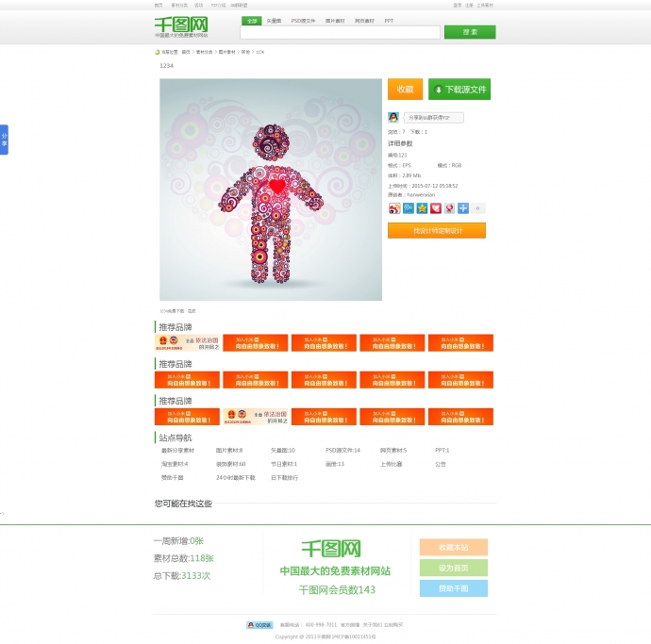
Task: Share via the red heart share icon
Action: (436, 208)
